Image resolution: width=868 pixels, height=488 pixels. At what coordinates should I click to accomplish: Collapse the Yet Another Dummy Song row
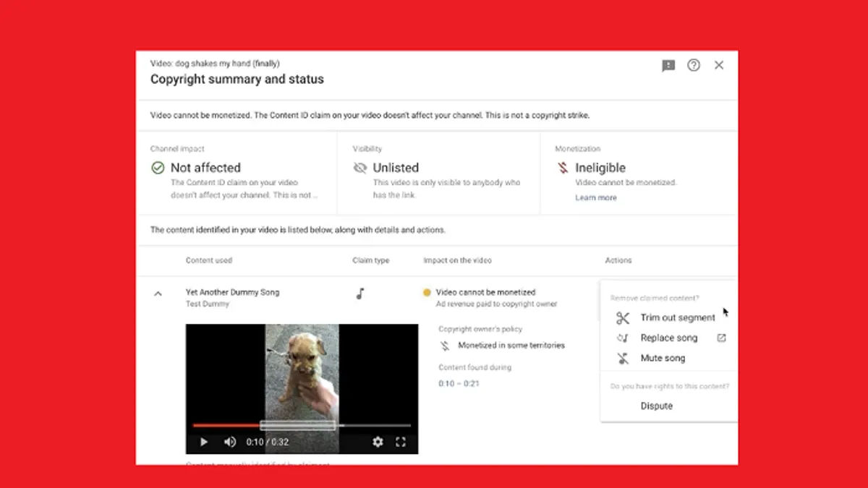pyautogui.click(x=158, y=294)
